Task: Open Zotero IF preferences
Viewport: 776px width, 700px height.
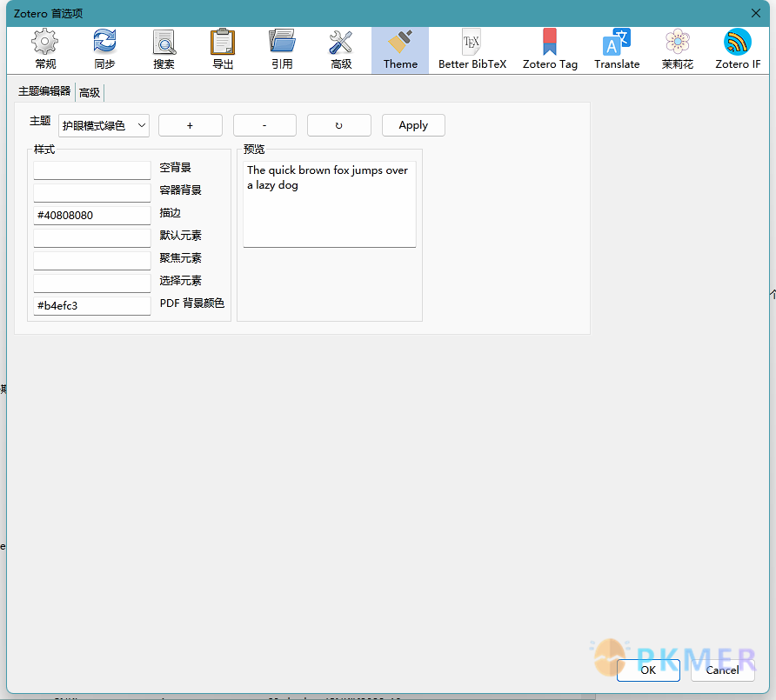Action: coord(738,50)
